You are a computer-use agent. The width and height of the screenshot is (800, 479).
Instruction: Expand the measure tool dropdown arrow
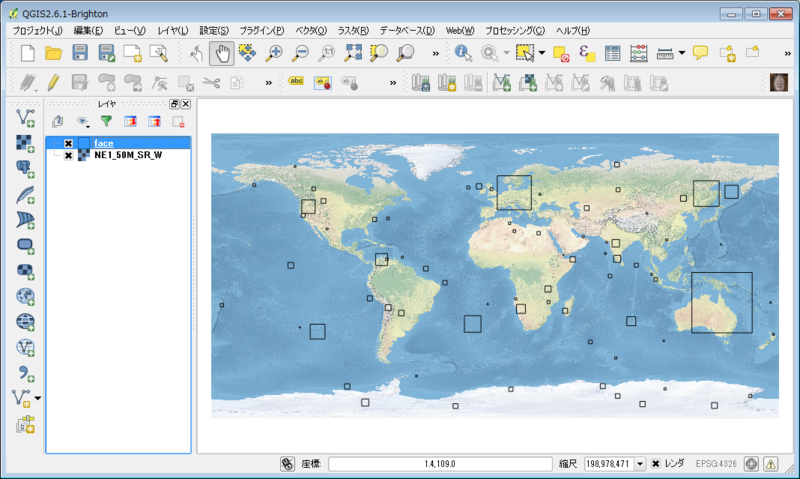click(682, 53)
